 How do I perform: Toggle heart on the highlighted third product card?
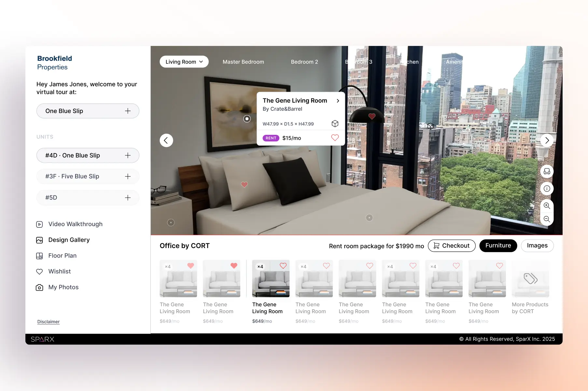(x=283, y=266)
